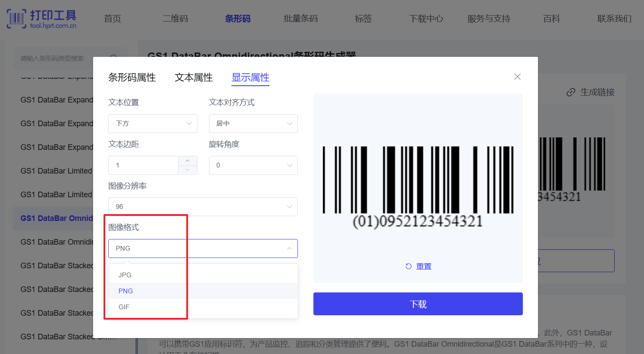Select JPG from the image format list
Viewport: 644px width, 354px height.
coord(203,275)
